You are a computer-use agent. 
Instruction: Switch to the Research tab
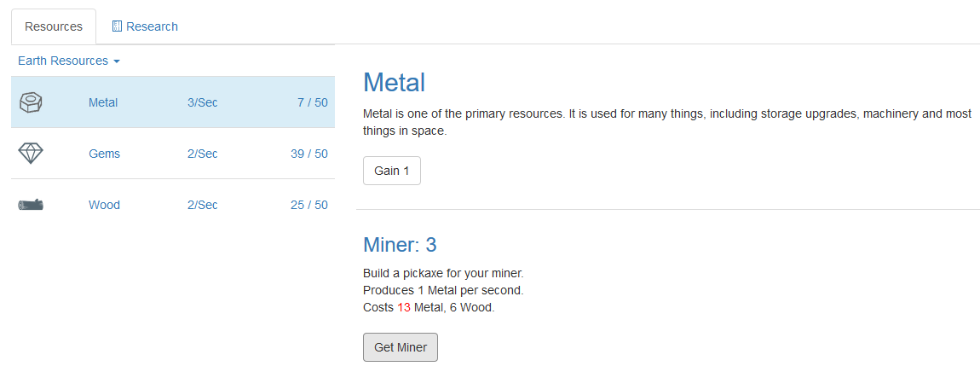145,26
